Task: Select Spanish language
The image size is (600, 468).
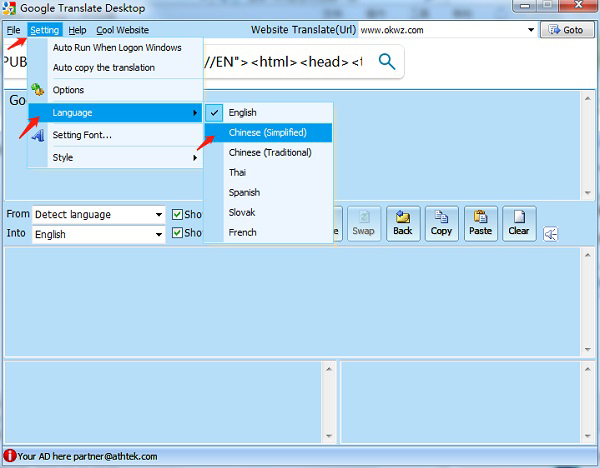Action: click(x=268, y=192)
